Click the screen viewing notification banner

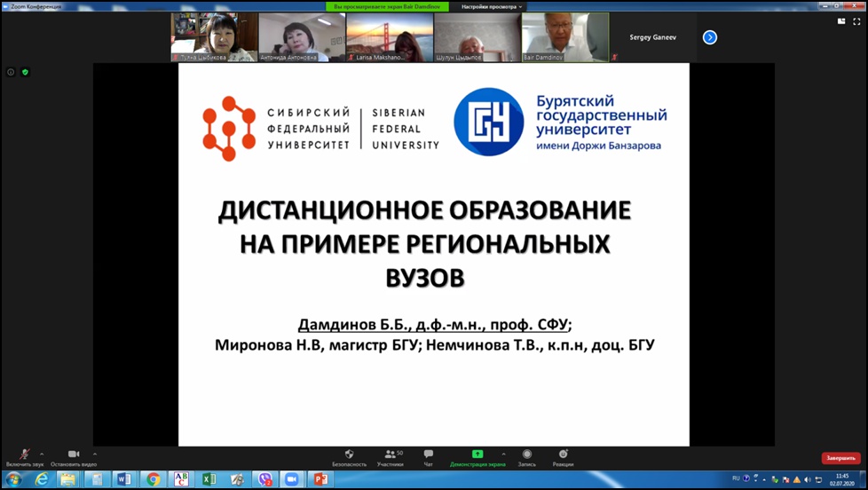coord(387,6)
